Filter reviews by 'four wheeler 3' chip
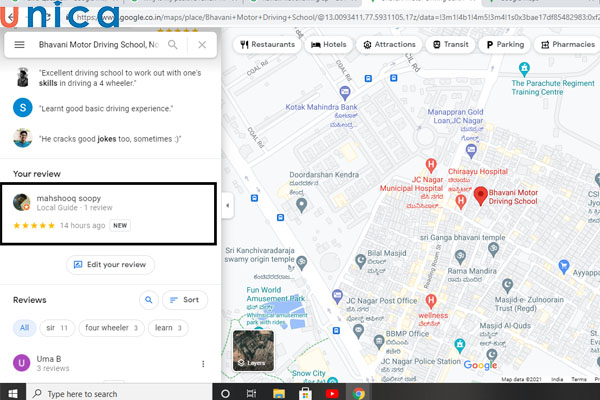600x400 pixels. coord(111,328)
